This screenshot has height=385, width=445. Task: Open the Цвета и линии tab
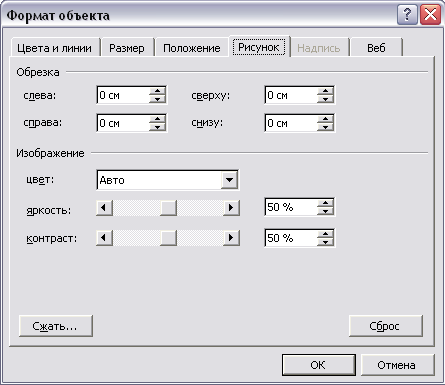[x=54, y=48]
